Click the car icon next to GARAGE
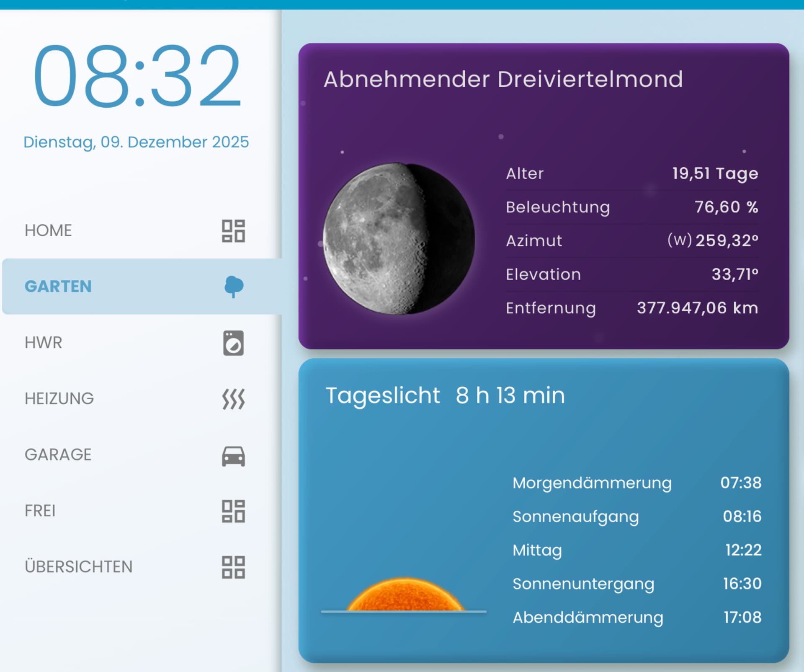The width and height of the screenshot is (804, 672). [x=233, y=455]
